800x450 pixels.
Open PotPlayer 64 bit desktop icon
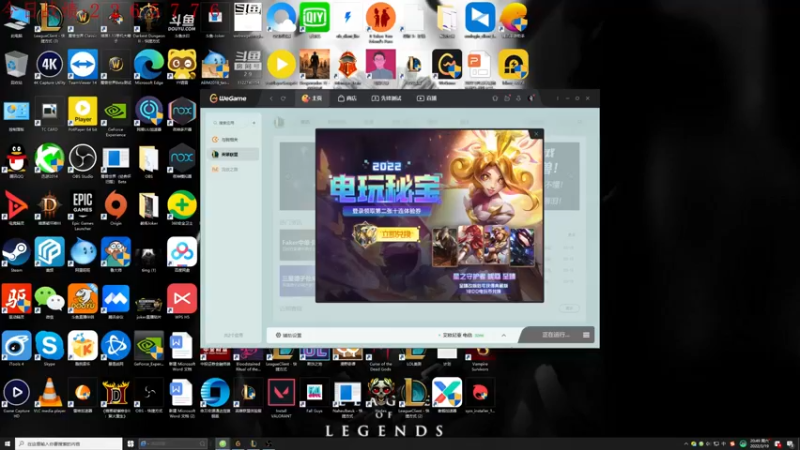coord(83,114)
